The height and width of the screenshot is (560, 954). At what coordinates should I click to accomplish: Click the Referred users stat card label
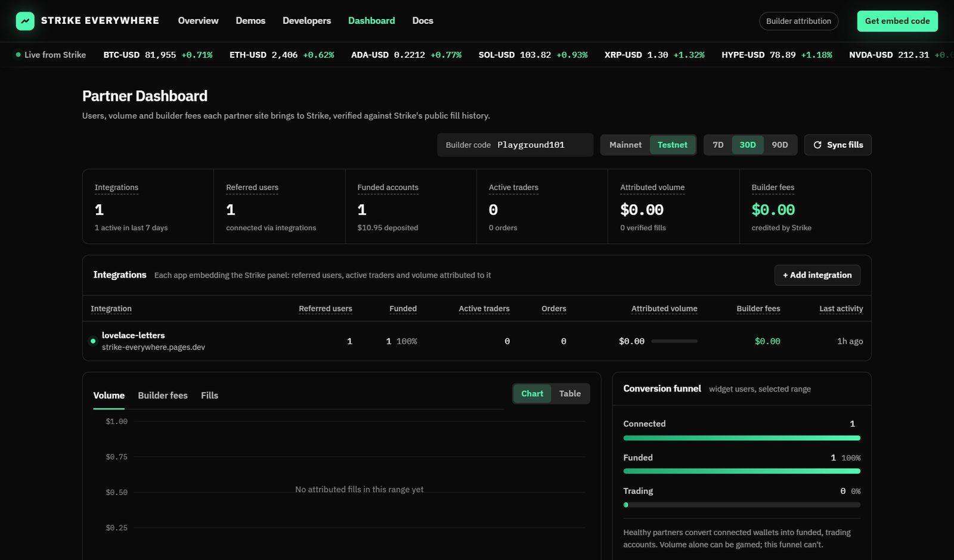pos(252,188)
